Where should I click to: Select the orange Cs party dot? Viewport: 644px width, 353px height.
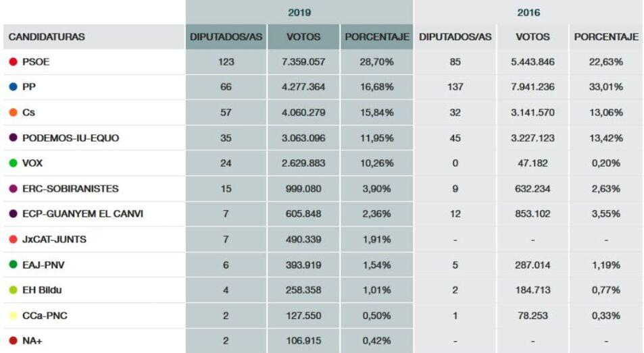pyautogui.click(x=13, y=113)
